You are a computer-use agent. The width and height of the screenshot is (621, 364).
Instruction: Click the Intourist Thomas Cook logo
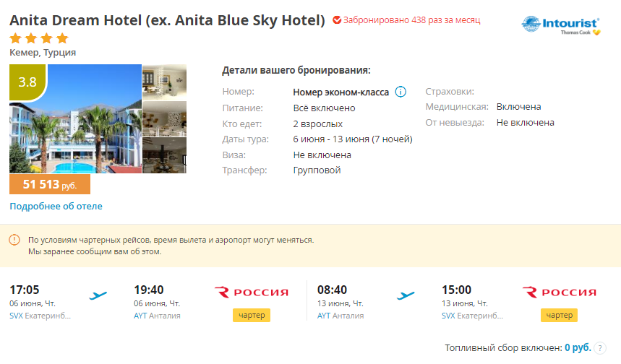561,26
